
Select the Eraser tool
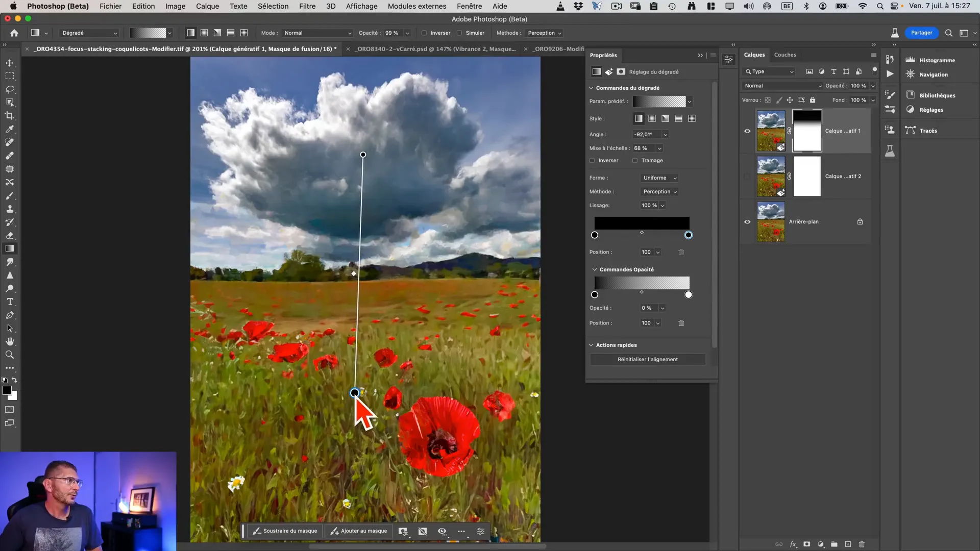(10, 235)
